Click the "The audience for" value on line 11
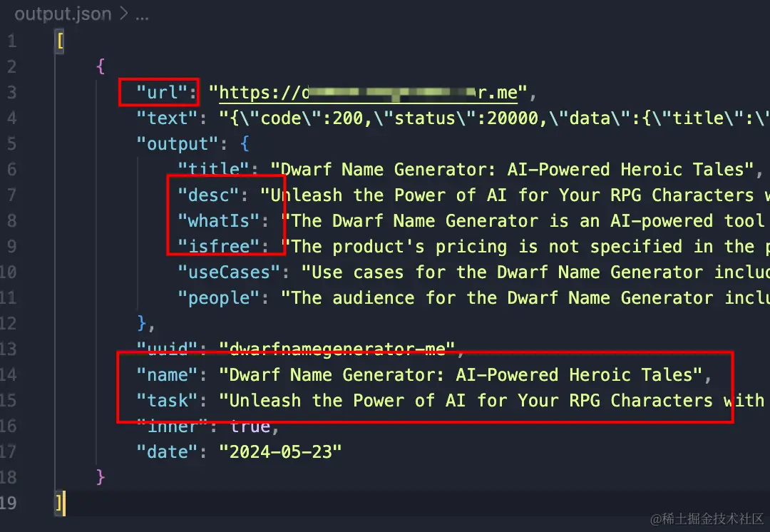The width and height of the screenshot is (770, 532). (x=525, y=297)
